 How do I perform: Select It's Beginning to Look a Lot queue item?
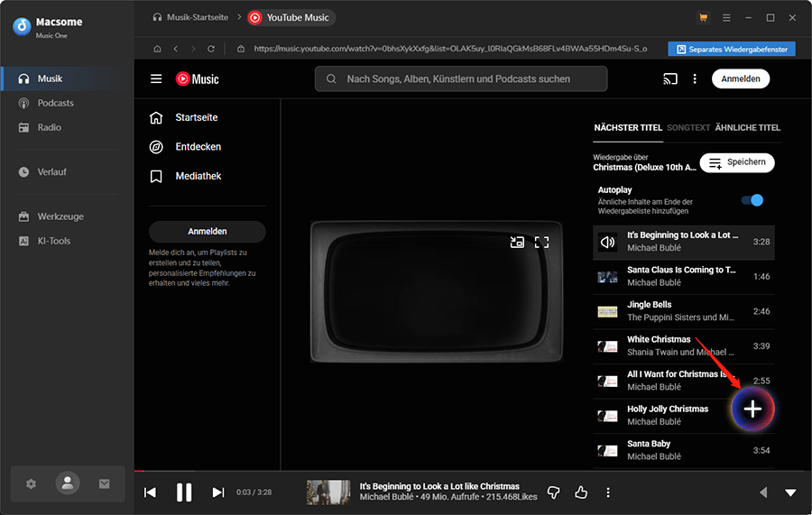pos(684,242)
